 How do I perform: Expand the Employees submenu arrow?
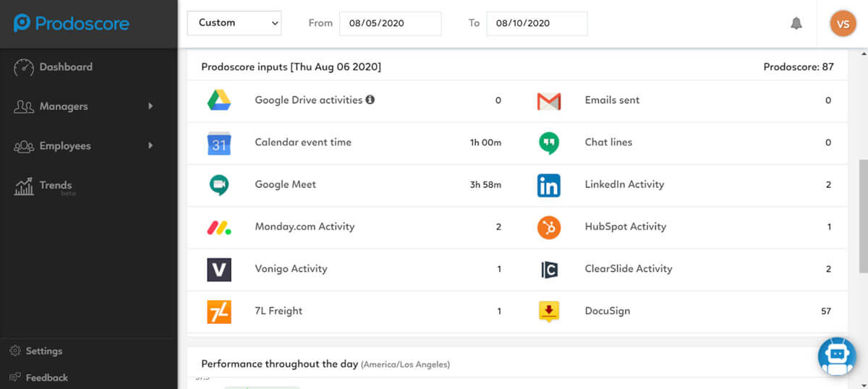[150, 145]
